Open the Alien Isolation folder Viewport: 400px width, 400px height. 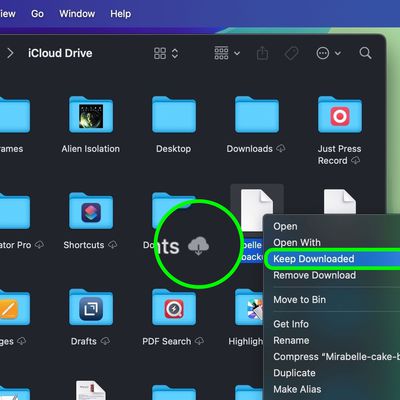(91, 115)
